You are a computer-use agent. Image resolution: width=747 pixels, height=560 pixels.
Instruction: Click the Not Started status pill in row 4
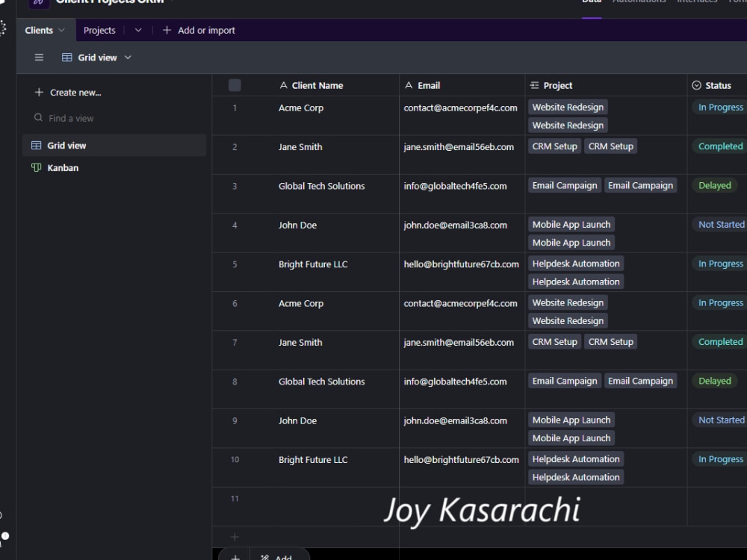721,224
